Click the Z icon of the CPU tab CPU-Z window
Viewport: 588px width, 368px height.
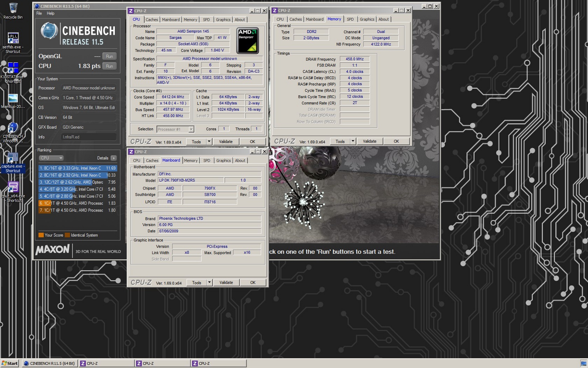(131, 11)
